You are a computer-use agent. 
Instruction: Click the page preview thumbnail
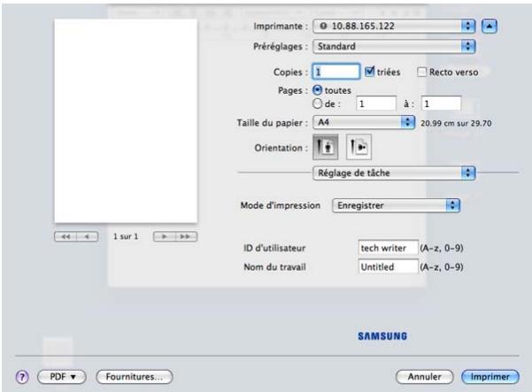point(126,121)
